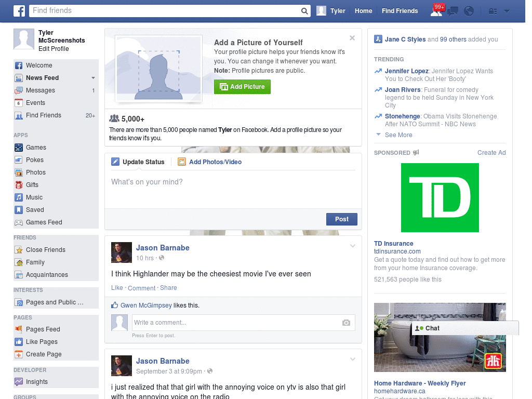Click Jane C Styles name link
The width and height of the screenshot is (532, 399).
[405, 39]
